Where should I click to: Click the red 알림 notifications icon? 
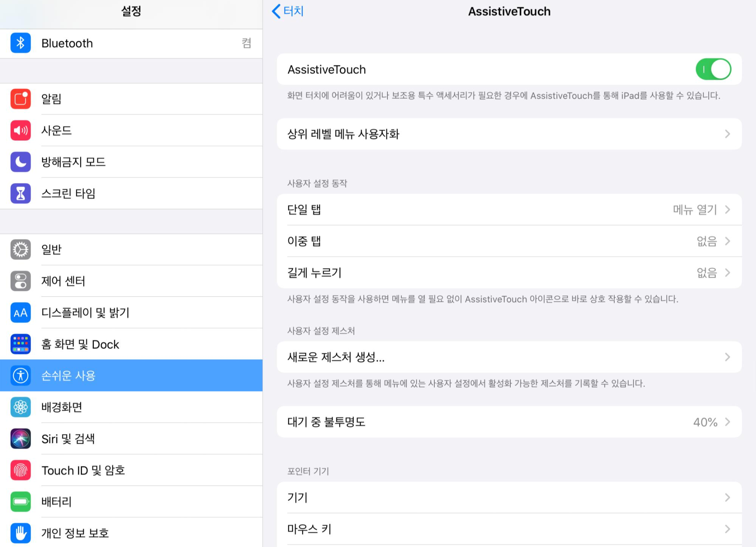point(20,99)
